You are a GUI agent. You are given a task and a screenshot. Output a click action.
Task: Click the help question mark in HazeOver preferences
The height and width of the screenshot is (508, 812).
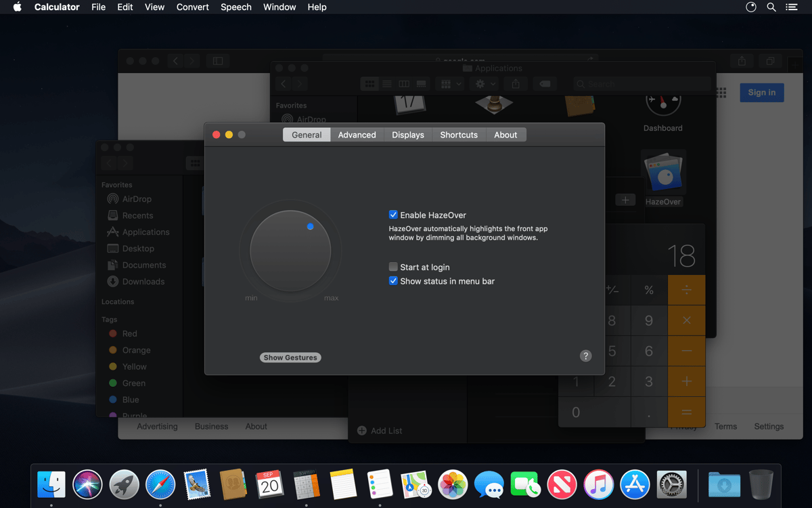[x=585, y=356]
